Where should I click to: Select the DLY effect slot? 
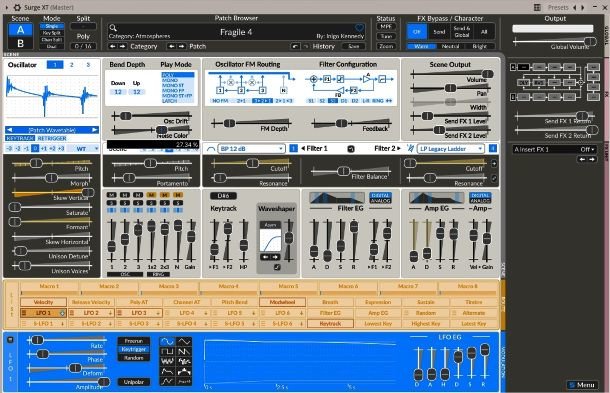[x=523, y=82]
